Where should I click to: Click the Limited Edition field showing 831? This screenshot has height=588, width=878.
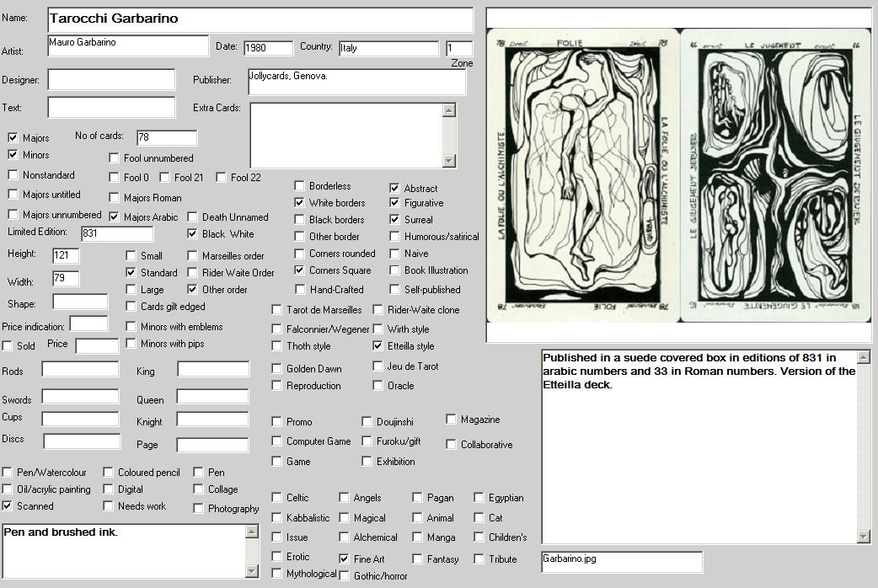[117, 233]
